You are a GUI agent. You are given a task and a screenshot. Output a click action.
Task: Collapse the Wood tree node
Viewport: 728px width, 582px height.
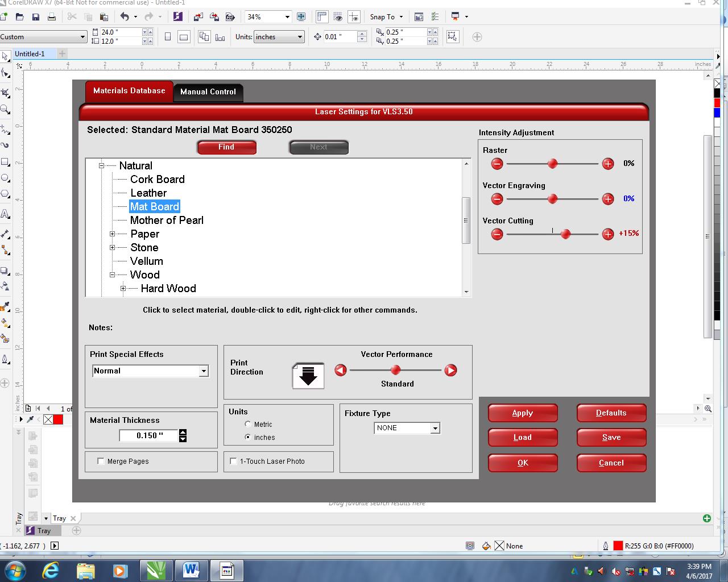(x=112, y=275)
